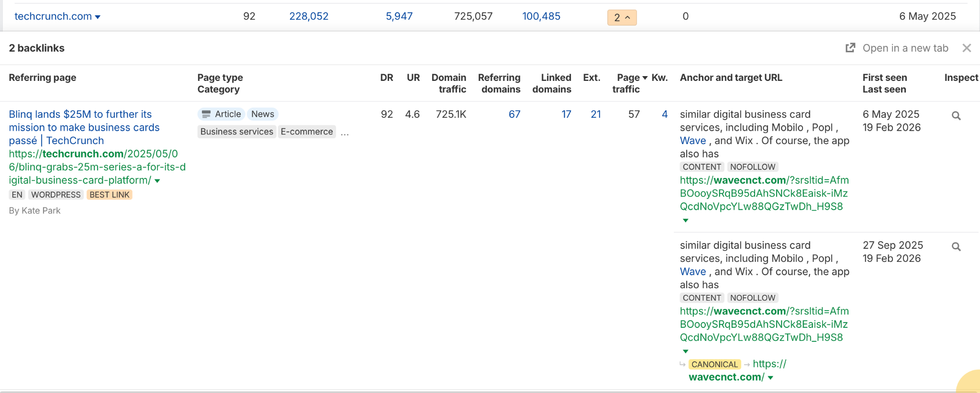
Task: Open the 17 linked domains link
Action: [567, 114]
